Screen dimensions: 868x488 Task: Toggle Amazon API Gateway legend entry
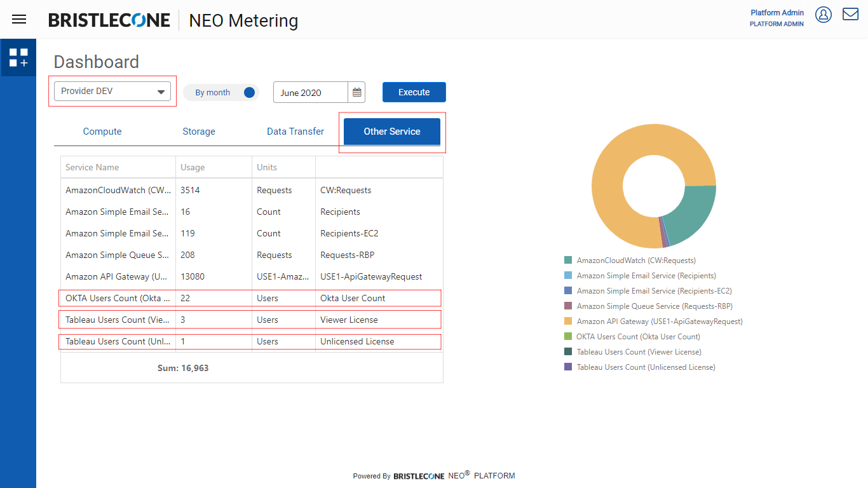click(659, 322)
